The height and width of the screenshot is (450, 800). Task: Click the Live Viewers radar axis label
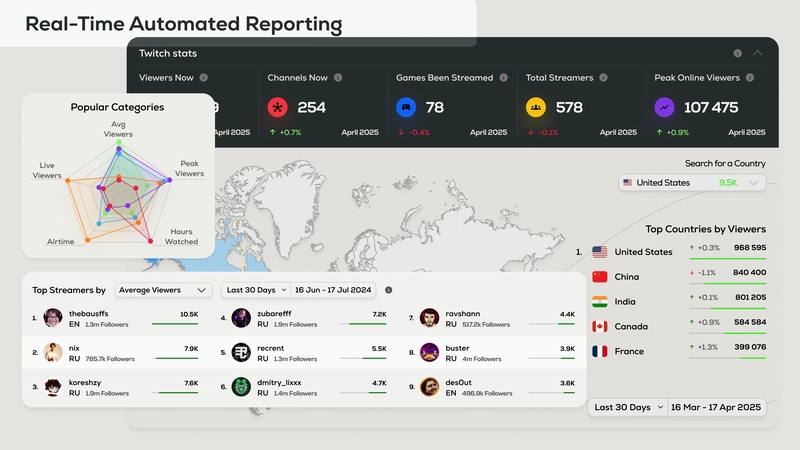coord(47,170)
